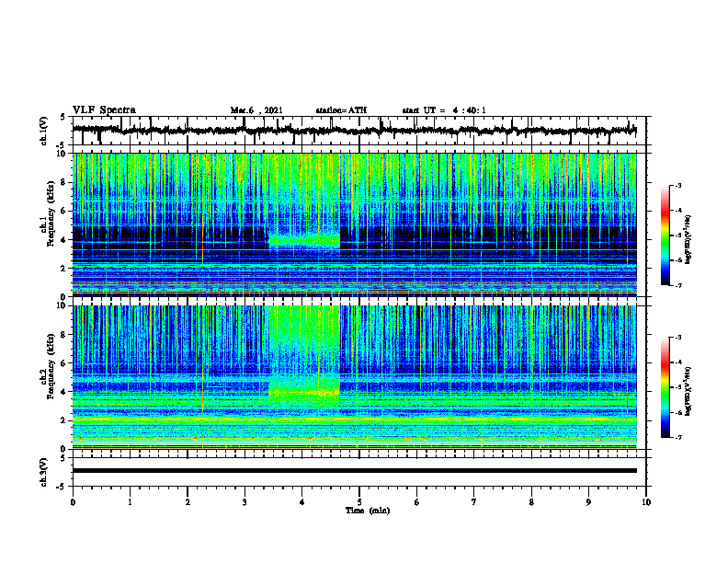Image resolution: width=728 pixels, height=563 pixels.
Task: Click the time axis tick label "2"
Action: click(188, 502)
